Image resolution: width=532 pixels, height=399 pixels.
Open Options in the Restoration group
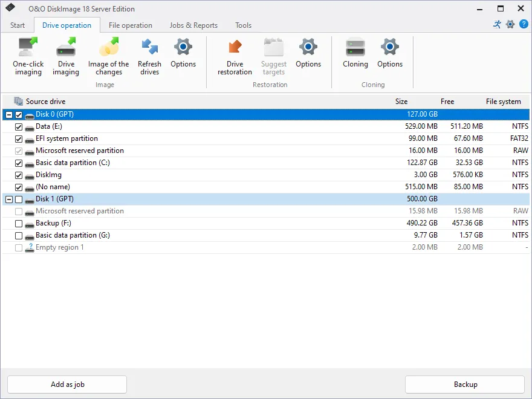308,53
